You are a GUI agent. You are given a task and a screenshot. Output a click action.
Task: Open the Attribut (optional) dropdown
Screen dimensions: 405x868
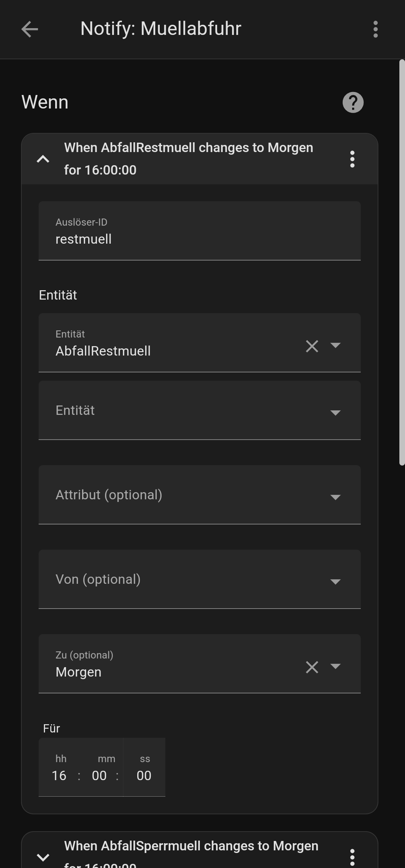199,495
